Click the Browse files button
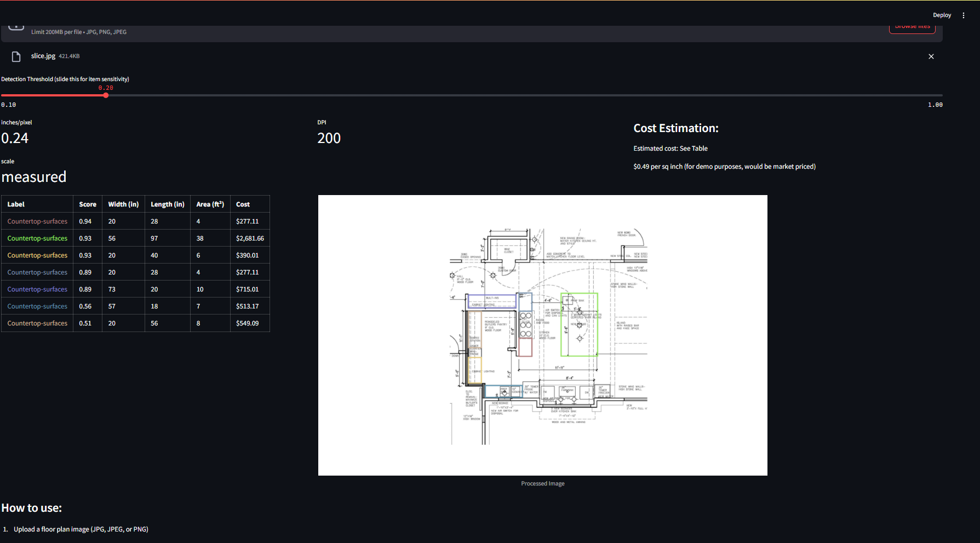The height and width of the screenshot is (543, 980). 912,26
